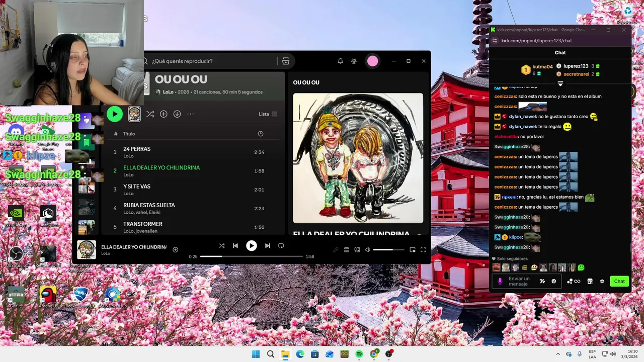Click the album cover art in the side panel
Viewport: 644px width, 362px height.
(358, 158)
